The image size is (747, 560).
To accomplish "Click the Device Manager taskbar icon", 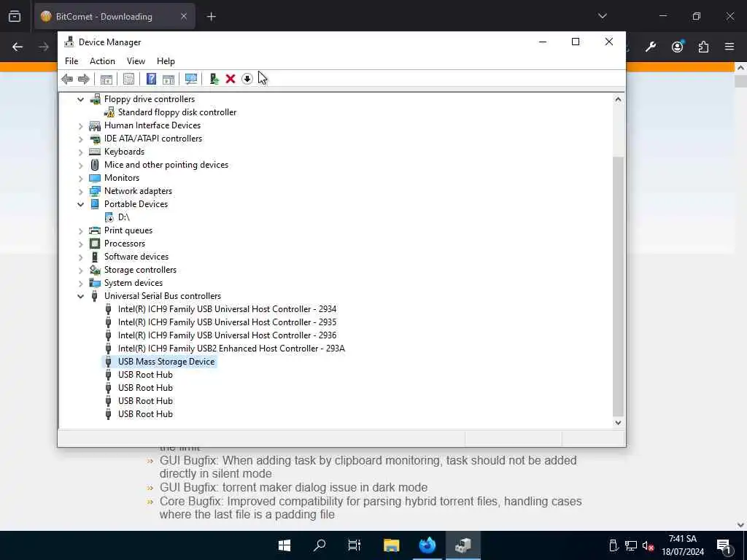I will click(x=463, y=545).
